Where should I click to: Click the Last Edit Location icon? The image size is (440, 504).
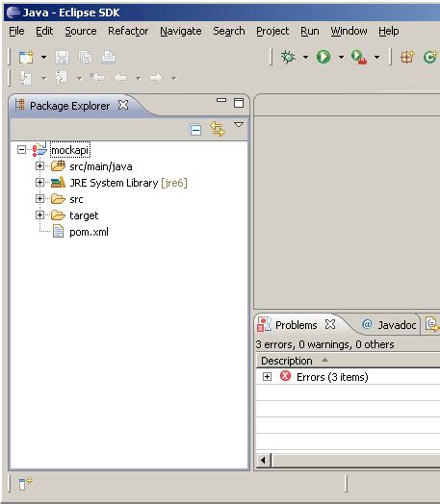coord(97,78)
